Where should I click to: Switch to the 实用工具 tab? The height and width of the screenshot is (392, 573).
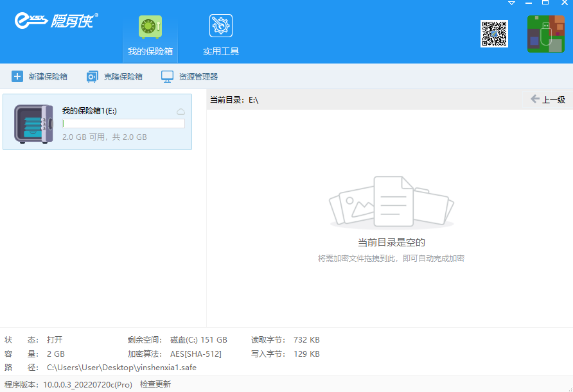coord(221,36)
